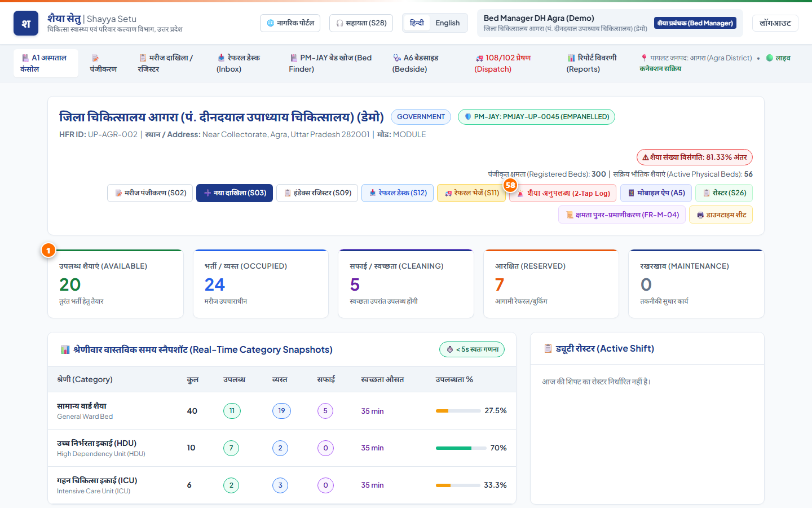Screen dimensions: 812x508
Task: Click General Ward available count 11
Action: 232,411
